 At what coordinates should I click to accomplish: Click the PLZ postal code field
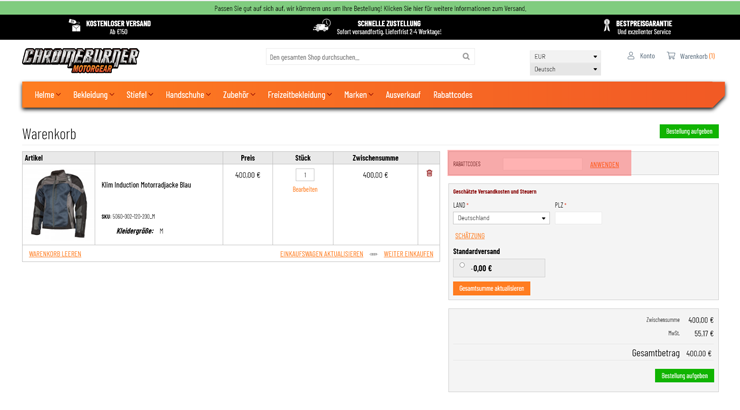(x=578, y=218)
